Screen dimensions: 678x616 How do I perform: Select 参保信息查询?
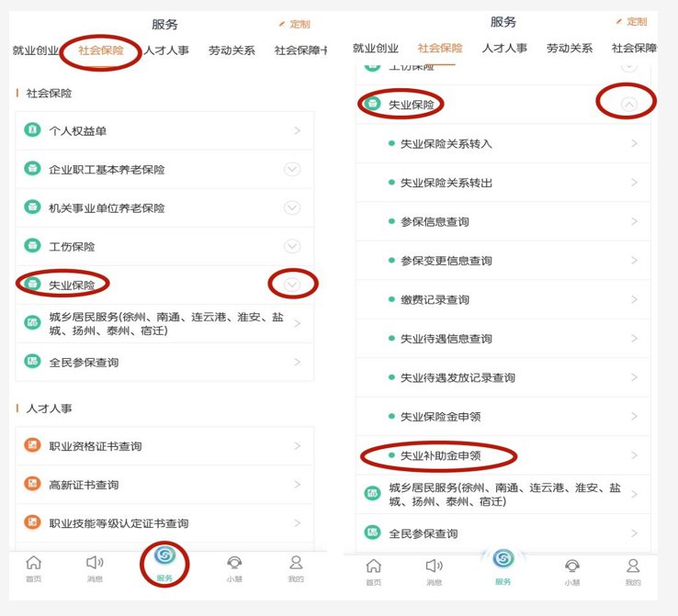[503, 221]
